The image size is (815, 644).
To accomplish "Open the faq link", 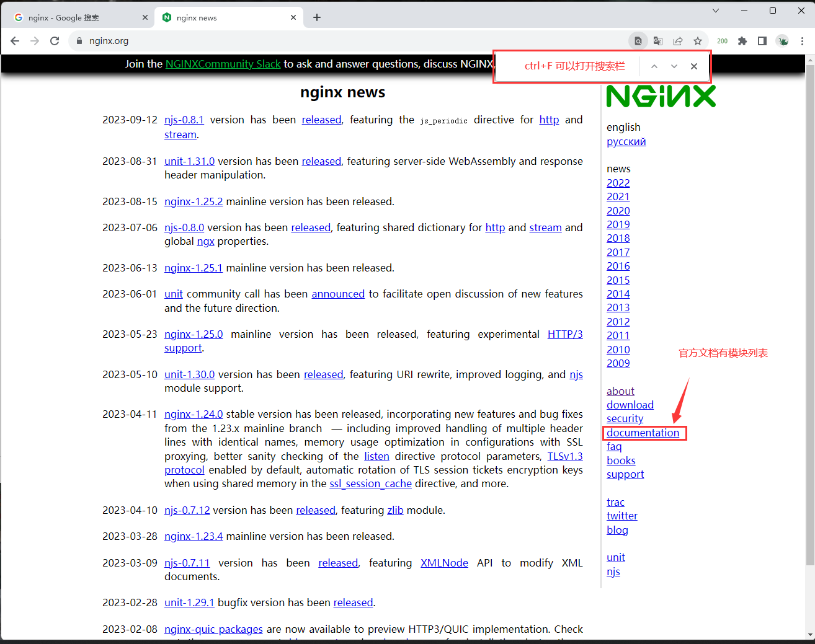I will [x=614, y=446].
